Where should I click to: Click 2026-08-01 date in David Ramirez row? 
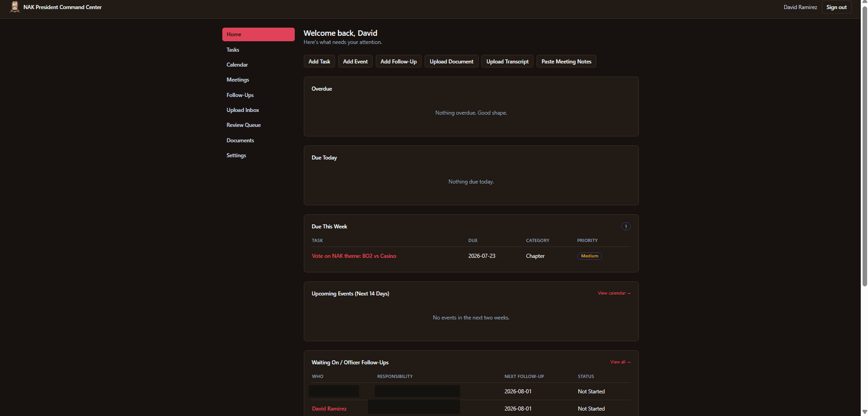click(518, 409)
